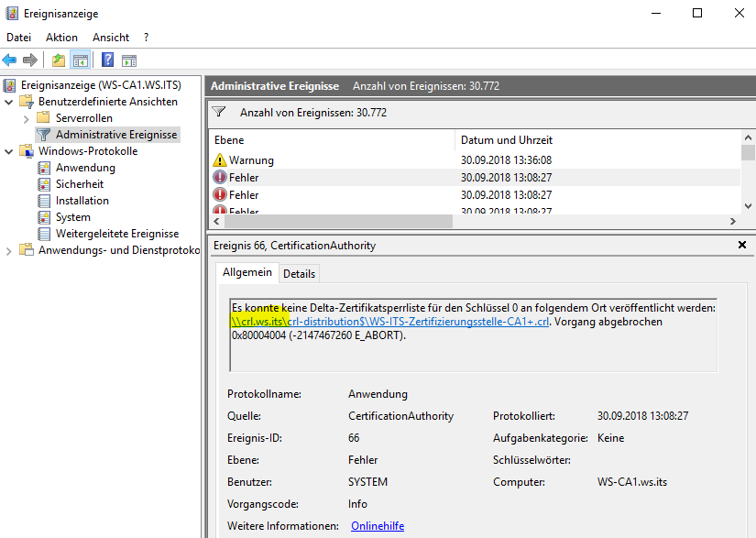
Task: Open the ? help menu
Action: pyautogui.click(x=146, y=38)
